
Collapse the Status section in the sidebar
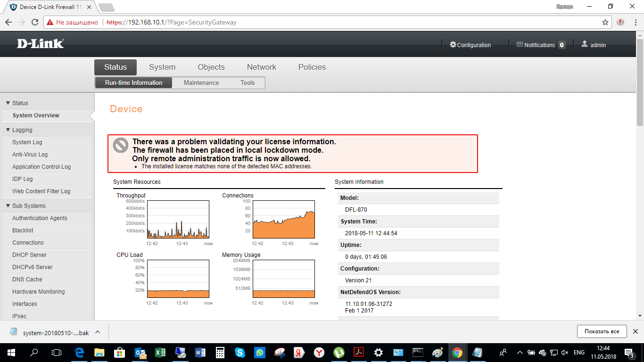click(x=8, y=103)
